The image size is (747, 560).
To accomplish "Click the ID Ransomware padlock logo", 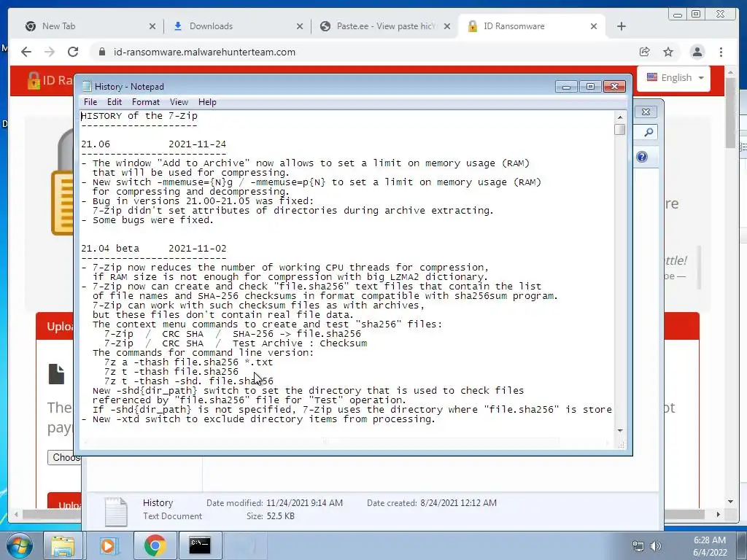I will [x=34, y=80].
